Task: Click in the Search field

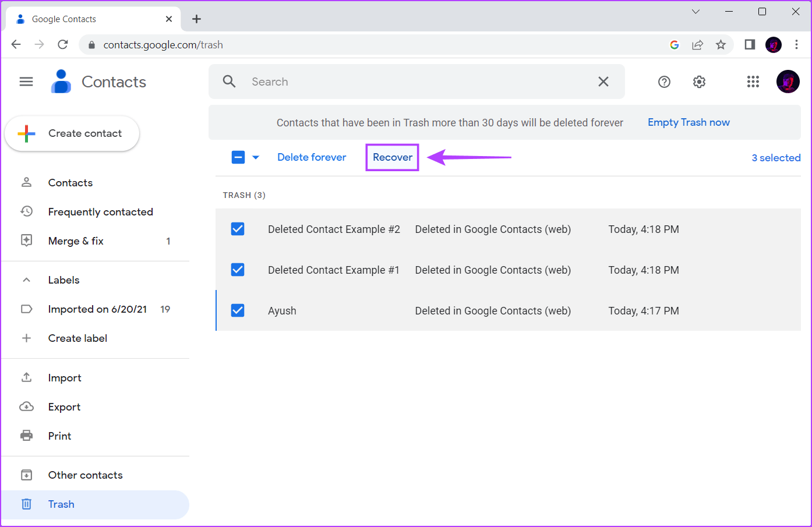Action: 416,82
